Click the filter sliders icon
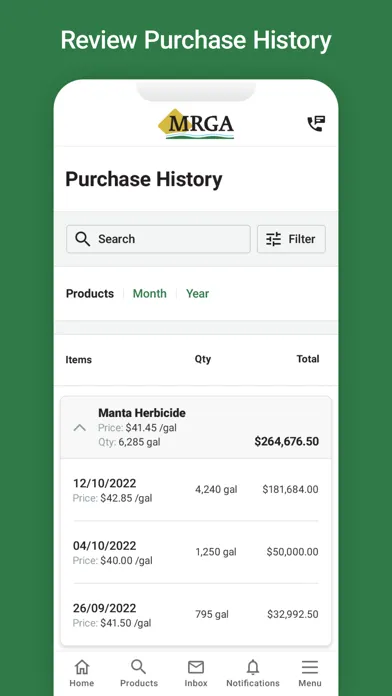This screenshot has height=696, width=392. point(273,239)
